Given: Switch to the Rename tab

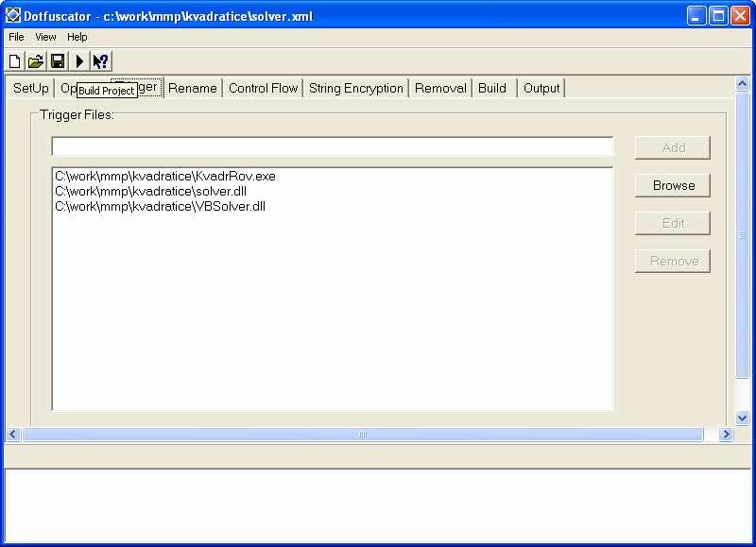Looking at the screenshot, I should [x=193, y=88].
